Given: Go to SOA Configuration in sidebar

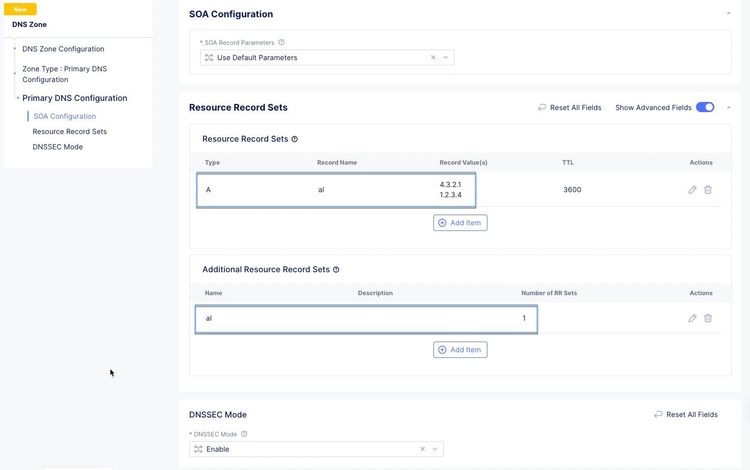Looking at the screenshot, I should 65,116.
